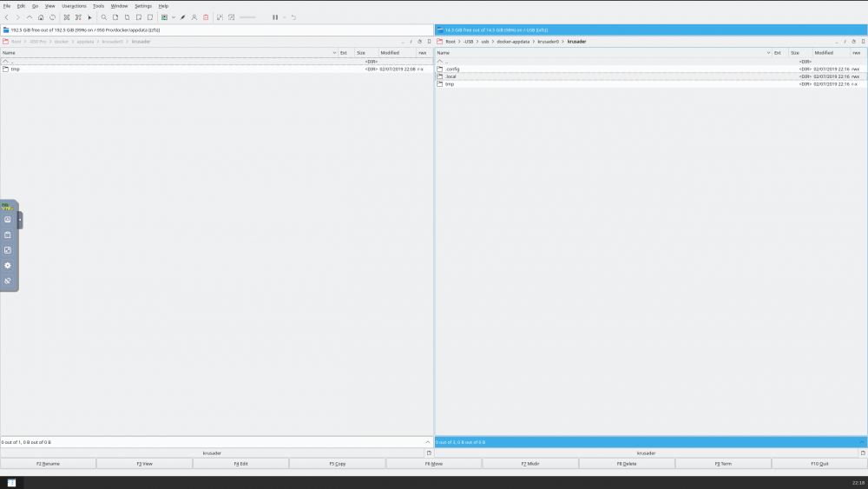Sort the left panel by Modified column
The height and width of the screenshot is (489, 868).
[397, 53]
